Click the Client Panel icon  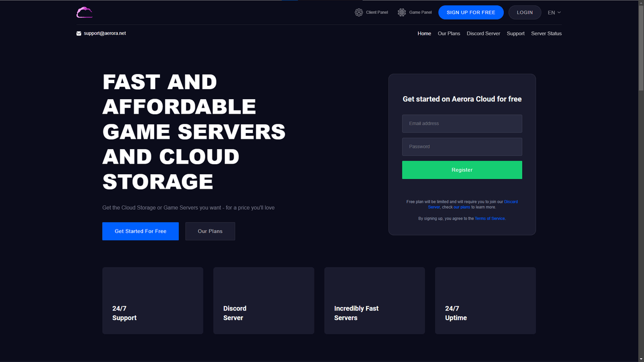tap(359, 12)
